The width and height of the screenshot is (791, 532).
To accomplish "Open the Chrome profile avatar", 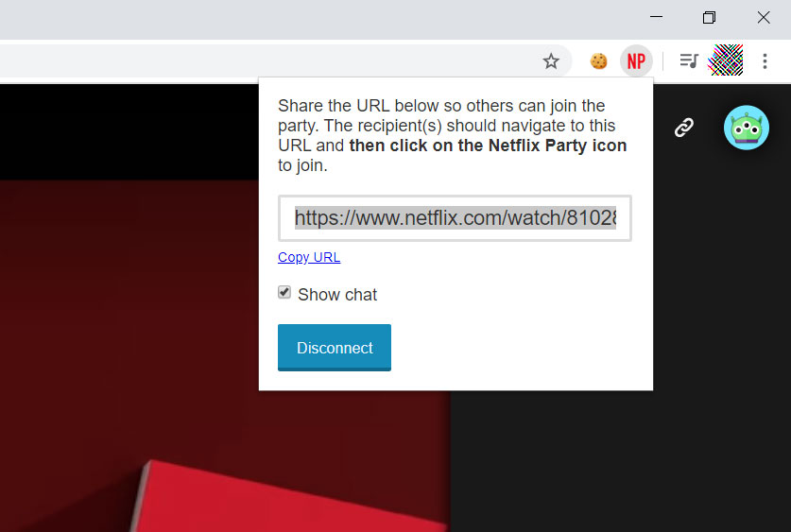I will pyautogui.click(x=726, y=60).
